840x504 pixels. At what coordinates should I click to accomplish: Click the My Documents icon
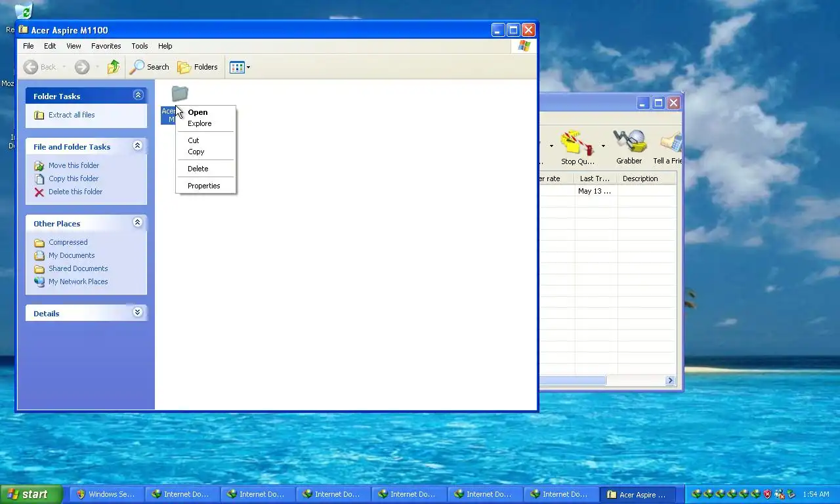[39, 255]
